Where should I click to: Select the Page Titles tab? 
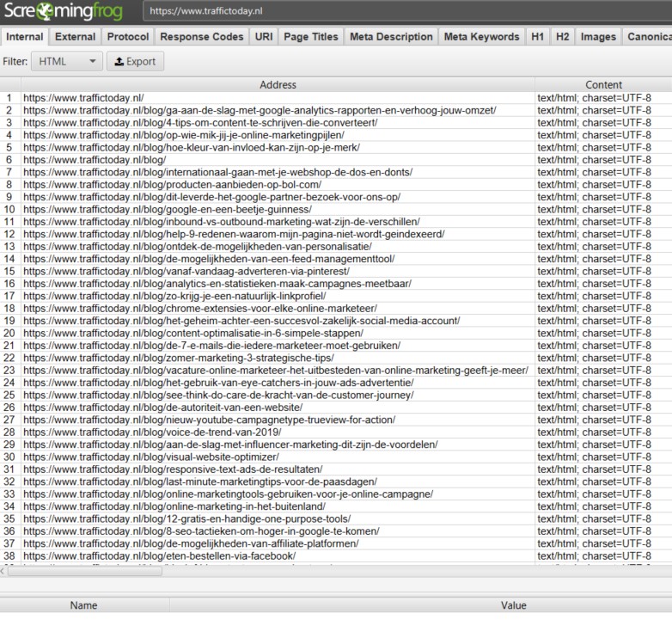(310, 37)
